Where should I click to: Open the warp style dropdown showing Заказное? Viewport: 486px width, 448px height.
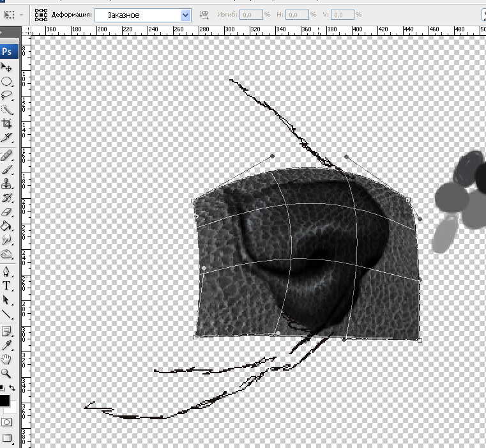pyautogui.click(x=143, y=14)
